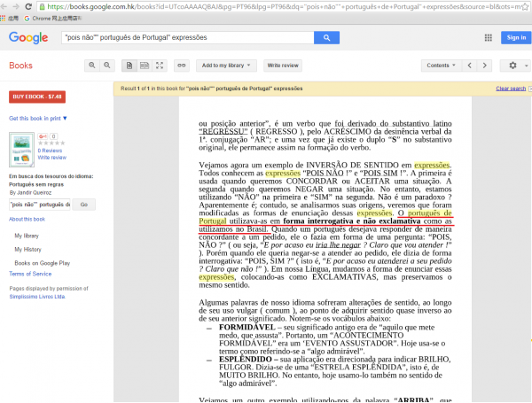Click the blue search magnifier button
The height and width of the screenshot is (403, 532).
[326, 37]
